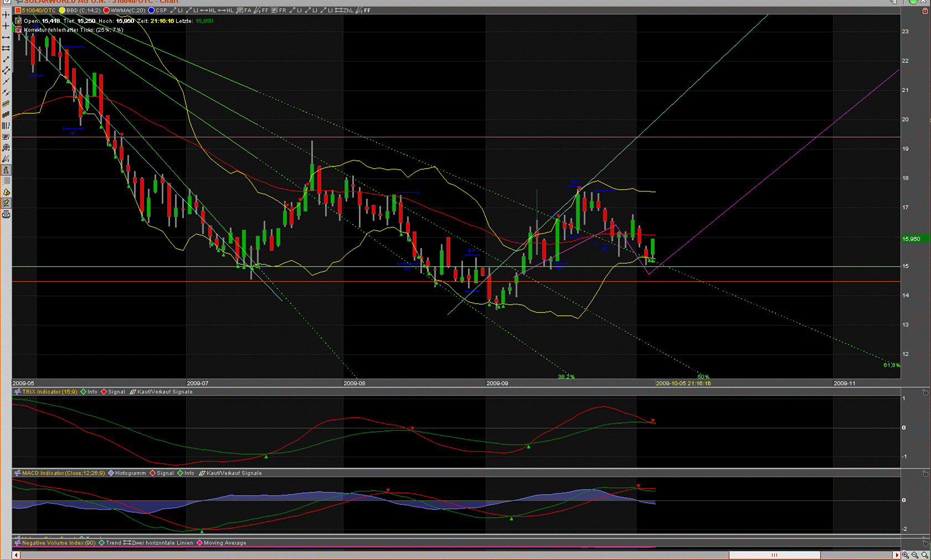Click the zoom out magnifier icon

(915, 555)
